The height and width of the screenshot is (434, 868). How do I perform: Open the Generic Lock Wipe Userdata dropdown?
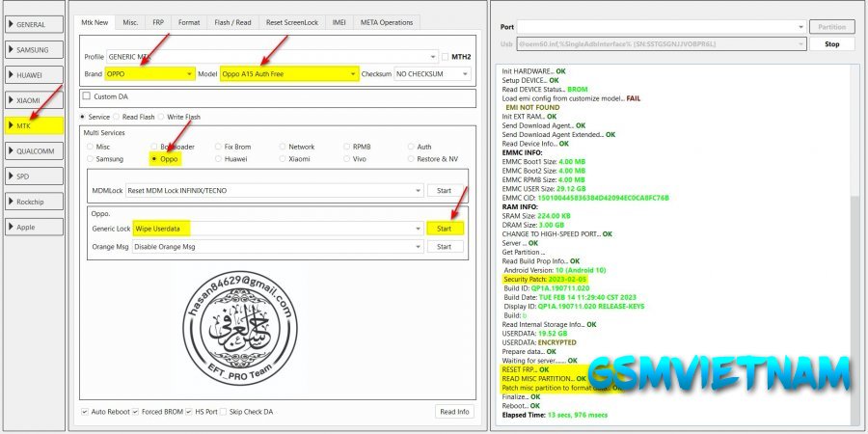tap(279, 229)
